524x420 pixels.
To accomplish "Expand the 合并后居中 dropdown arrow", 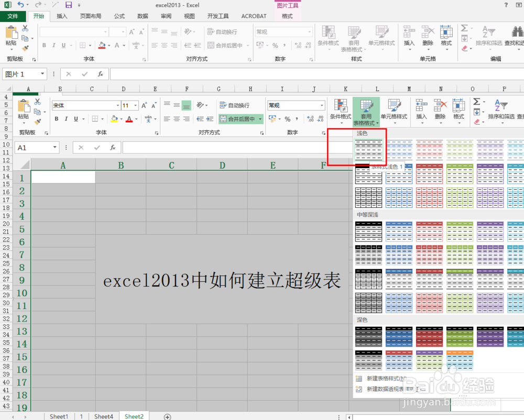I will click(x=261, y=119).
